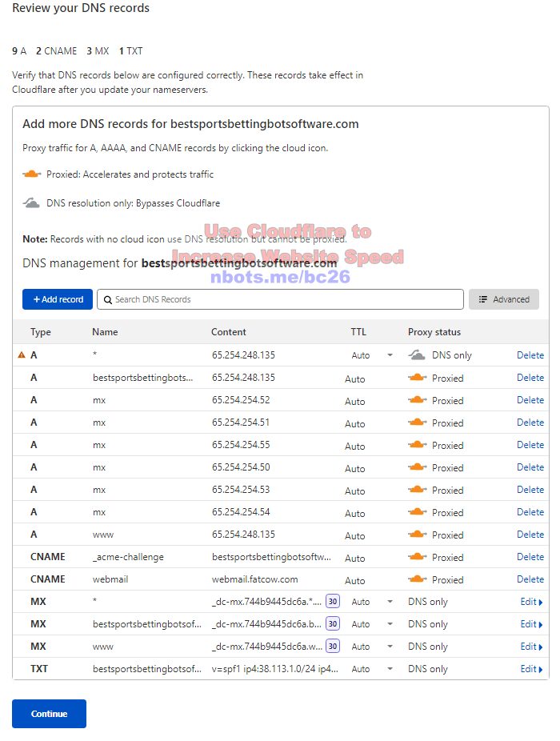Click the list icon on Advanced button
Image resolution: width=560 pixels, height=741 pixels.
click(482, 299)
